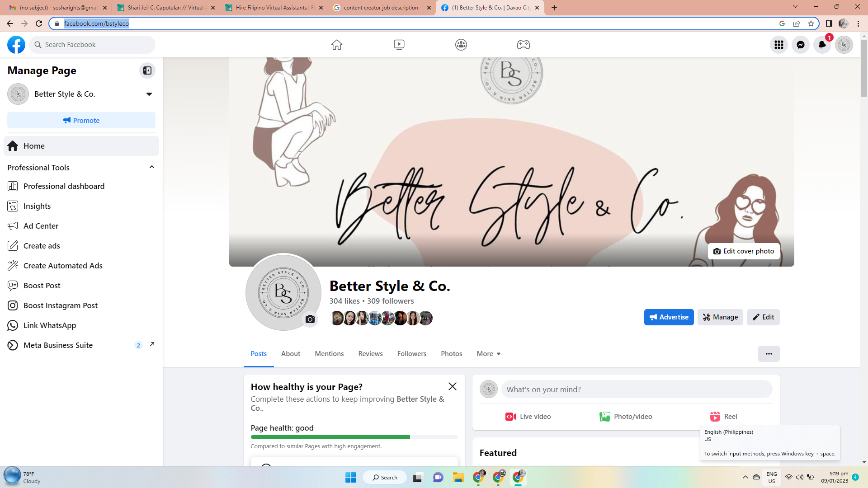This screenshot has width=868, height=488.
Task: Open Facebook Home feed icon
Action: (x=336, y=45)
